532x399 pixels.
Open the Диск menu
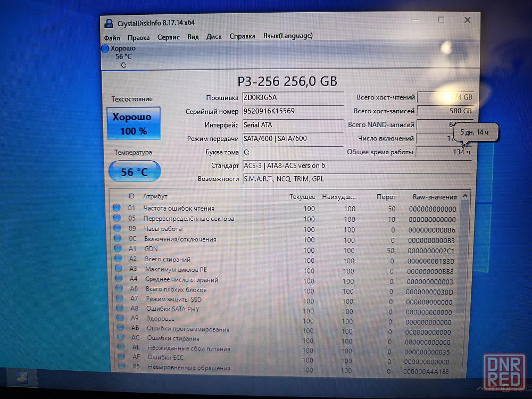(x=214, y=37)
